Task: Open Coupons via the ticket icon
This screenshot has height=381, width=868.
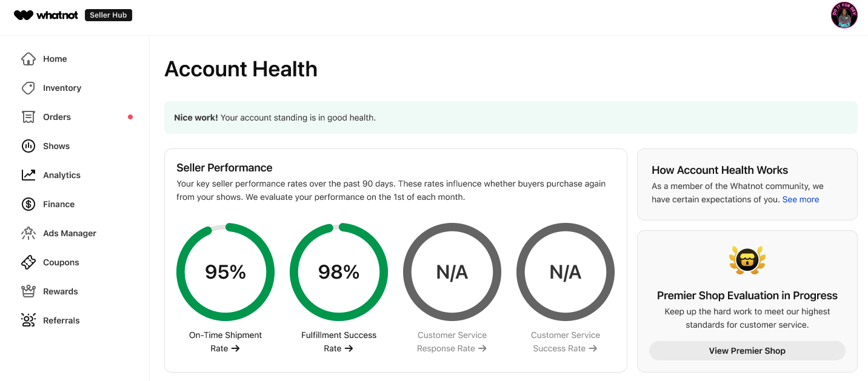Action: 28,262
